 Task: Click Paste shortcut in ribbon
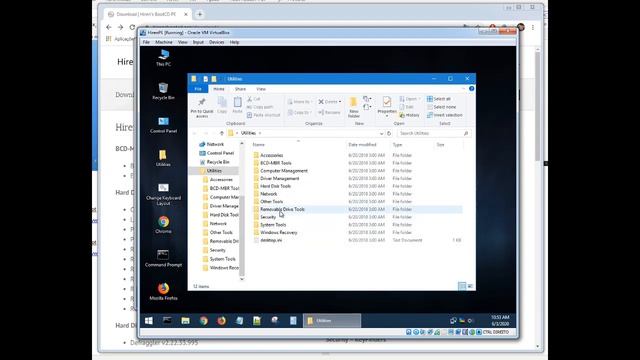coord(263,115)
